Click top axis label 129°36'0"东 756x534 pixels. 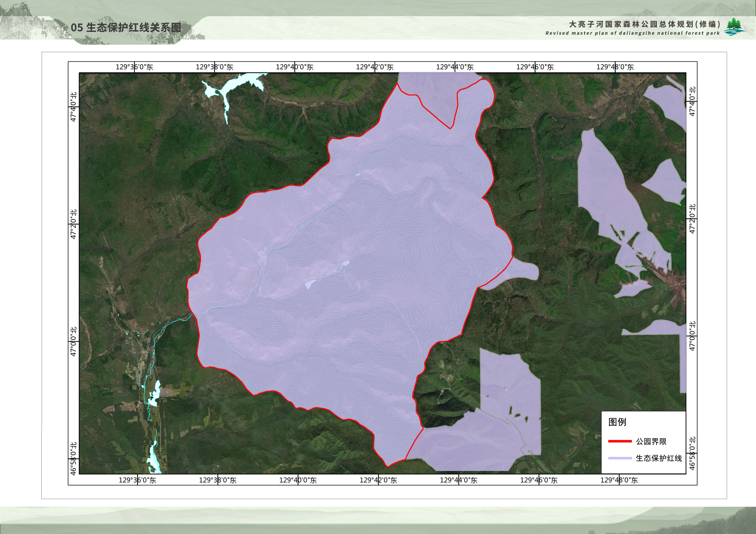click(x=134, y=67)
